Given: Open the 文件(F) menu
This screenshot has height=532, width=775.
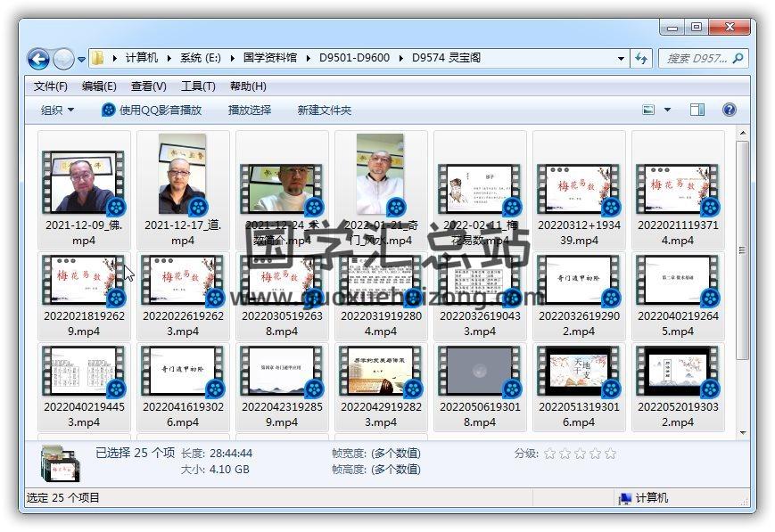Looking at the screenshot, I should pyautogui.click(x=51, y=86).
